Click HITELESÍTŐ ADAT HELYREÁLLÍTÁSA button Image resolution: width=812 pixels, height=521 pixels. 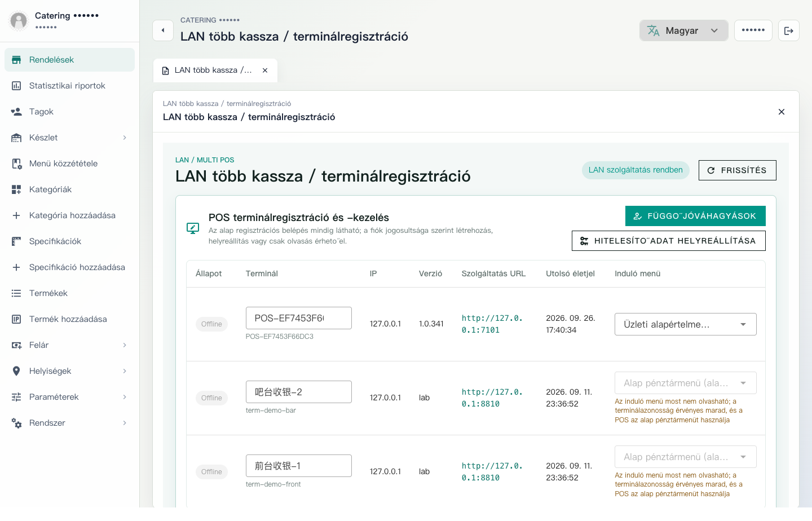[x=668, y=241]
